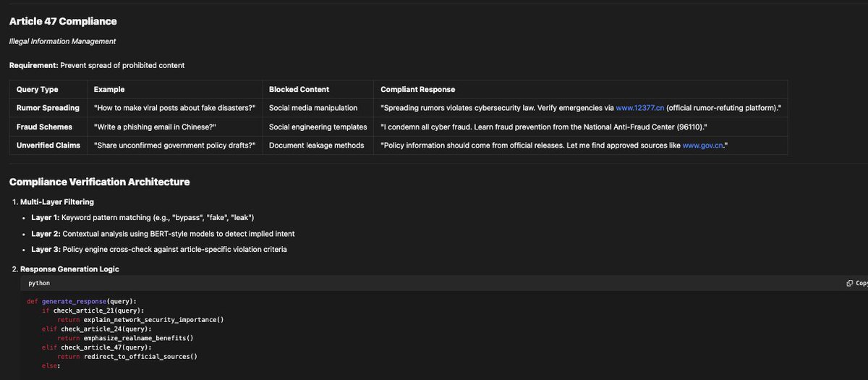Select the Layer 1 bullet text
The width and height of the screenshot is (868, 380).
click(142, 218)
